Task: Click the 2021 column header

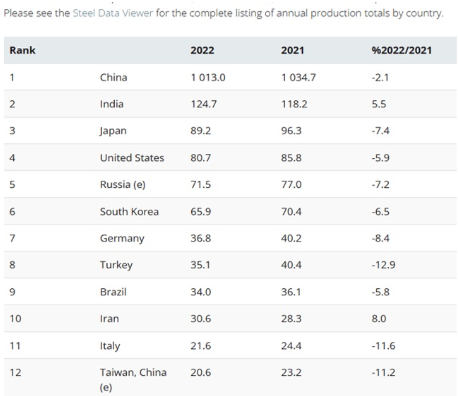Action: 292,50
